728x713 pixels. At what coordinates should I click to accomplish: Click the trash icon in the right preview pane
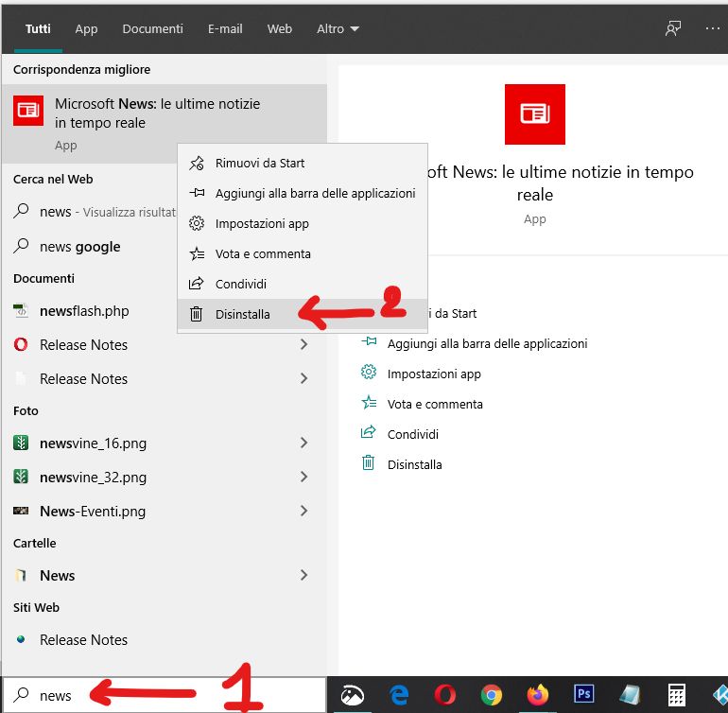click(x=368, y=462)
